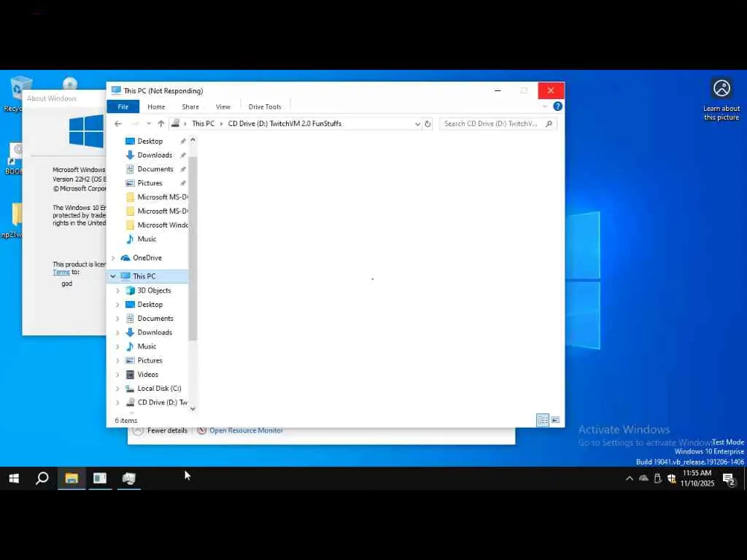747x560 pixels.
Task: Select Music under This PC
Action: click(147, 346)
